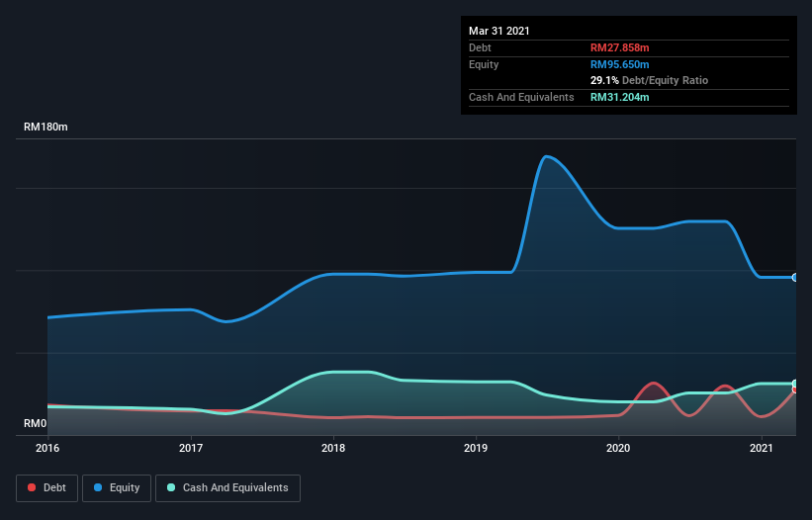The image size is (812, 520).
Task: Click the Debt label in tooltip
Action: 480,47
